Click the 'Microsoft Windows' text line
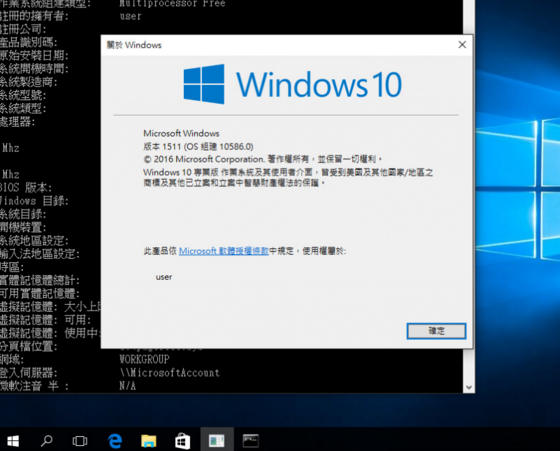 tap(181, 133)
